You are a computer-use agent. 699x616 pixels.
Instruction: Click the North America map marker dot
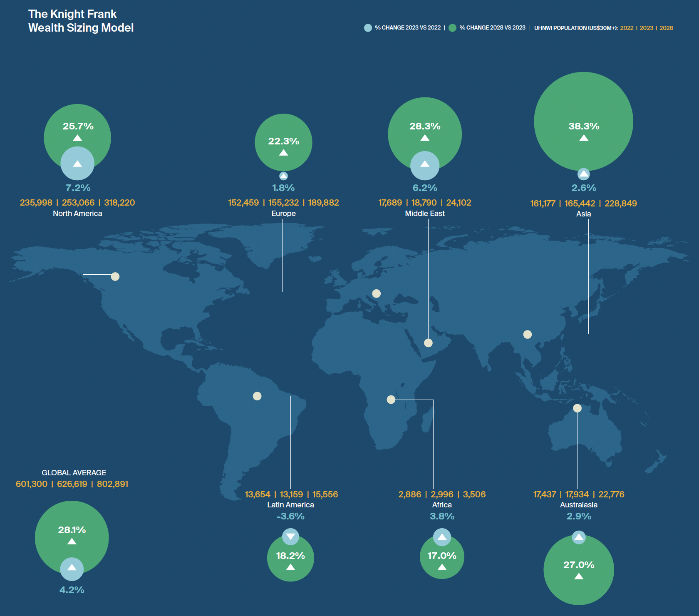(x=115, y=276)
